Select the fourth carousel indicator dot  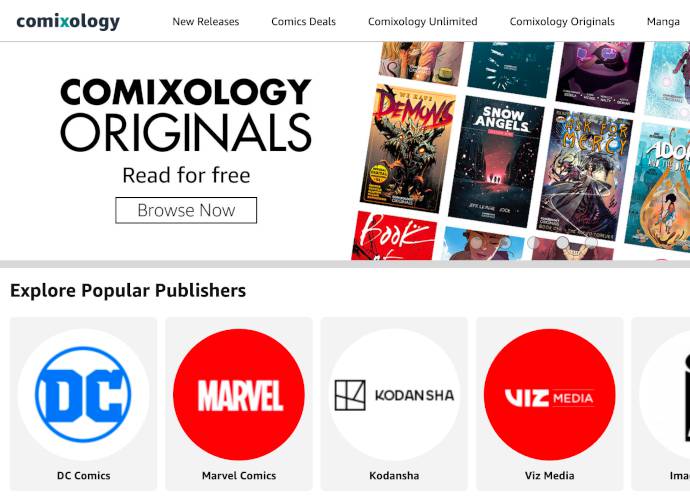coord(562,243)
